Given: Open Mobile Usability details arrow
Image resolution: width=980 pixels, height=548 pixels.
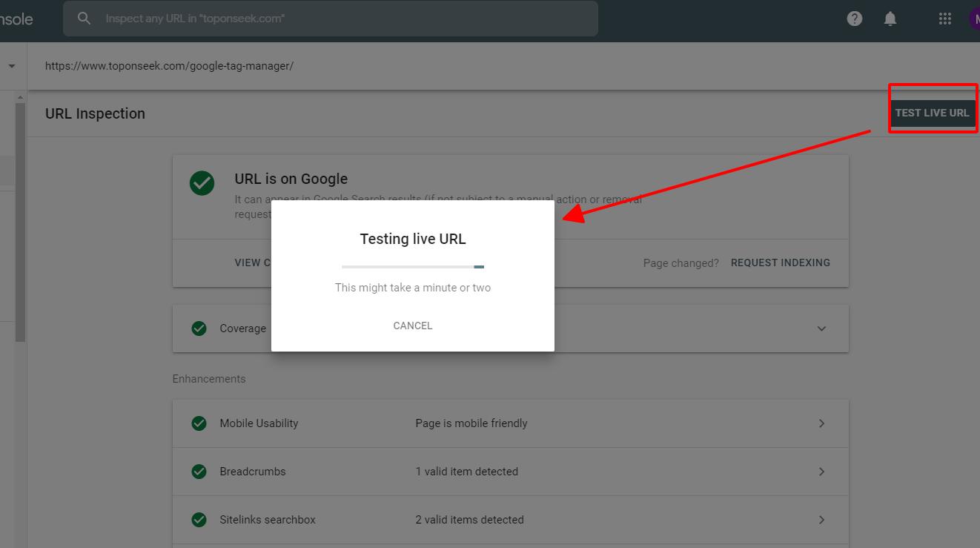Looking at the screenshot, I should [821, 423].
